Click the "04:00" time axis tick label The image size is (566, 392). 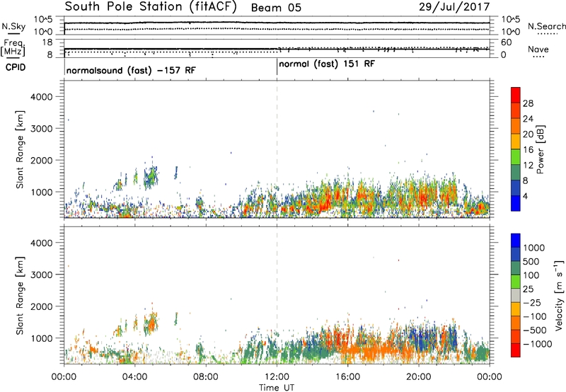click(134, 377)
